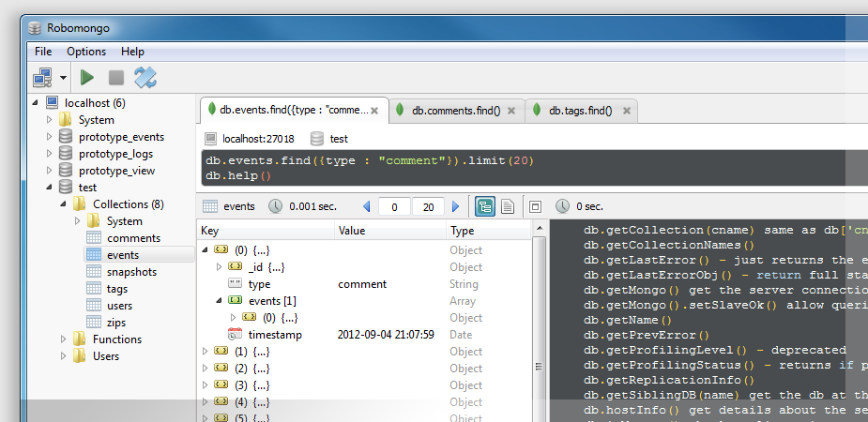Click into the query editor on db.help() line
The image size is (868, 422).
(x=239, y=176)
